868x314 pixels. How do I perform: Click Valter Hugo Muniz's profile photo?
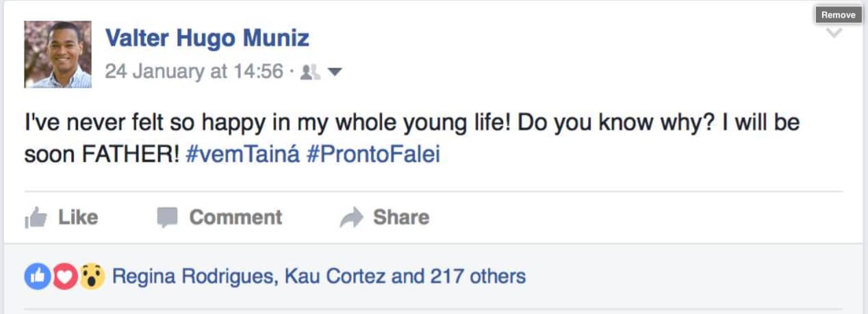point(58,54)
